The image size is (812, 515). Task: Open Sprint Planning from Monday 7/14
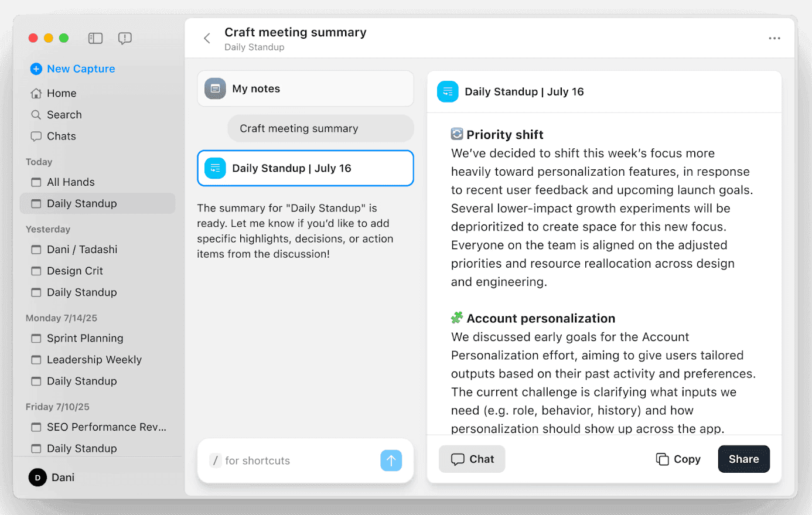84,338
